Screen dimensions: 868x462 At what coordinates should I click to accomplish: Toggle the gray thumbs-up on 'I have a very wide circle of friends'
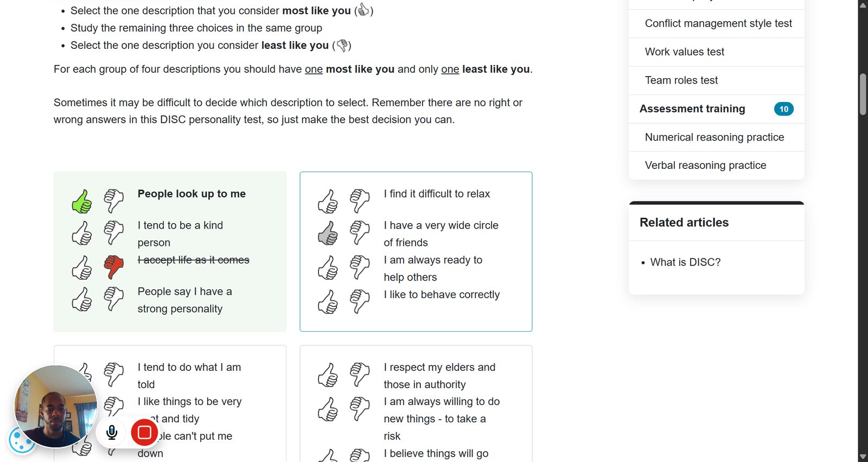tap(328, 233)
